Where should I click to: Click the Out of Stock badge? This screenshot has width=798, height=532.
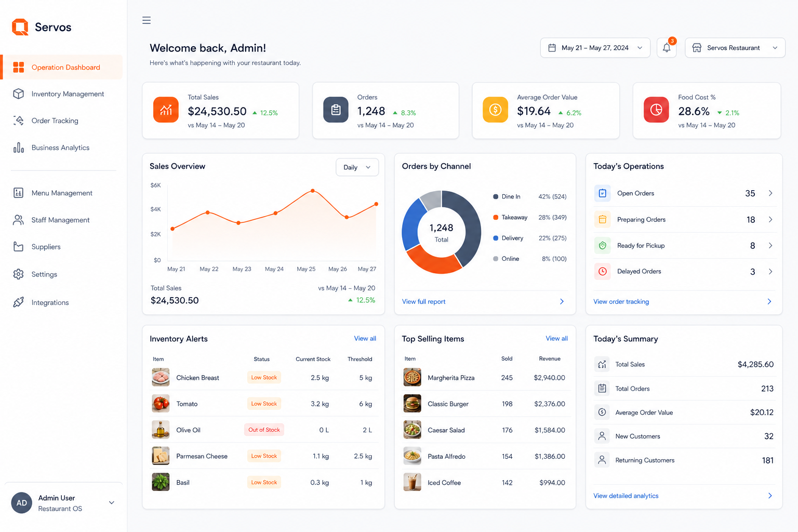pos(264,430)
